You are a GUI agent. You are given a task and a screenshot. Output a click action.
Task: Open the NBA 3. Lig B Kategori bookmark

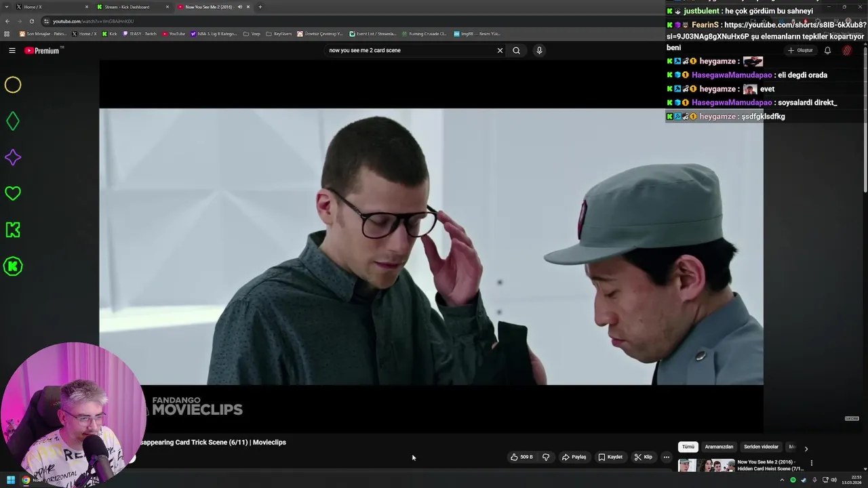214,34
